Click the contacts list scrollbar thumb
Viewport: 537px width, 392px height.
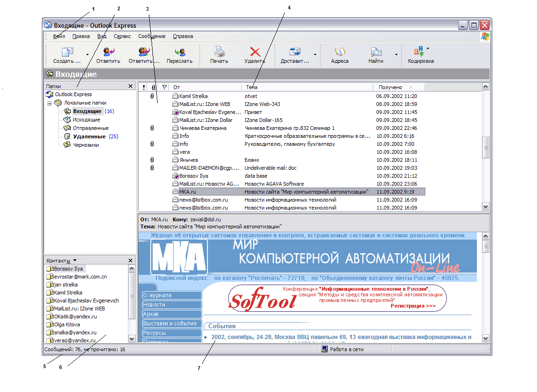click(132, 296)
